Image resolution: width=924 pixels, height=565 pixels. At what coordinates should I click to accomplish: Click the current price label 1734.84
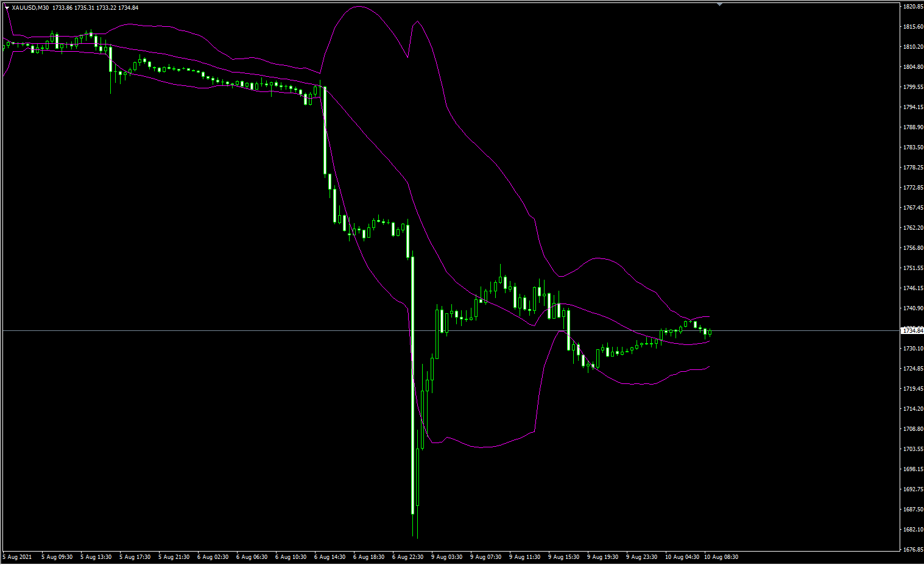[912, 330]
